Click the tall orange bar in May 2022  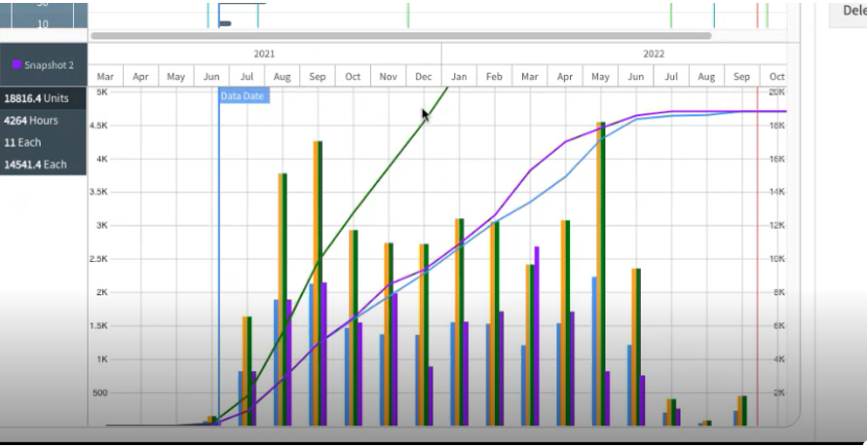599,274
